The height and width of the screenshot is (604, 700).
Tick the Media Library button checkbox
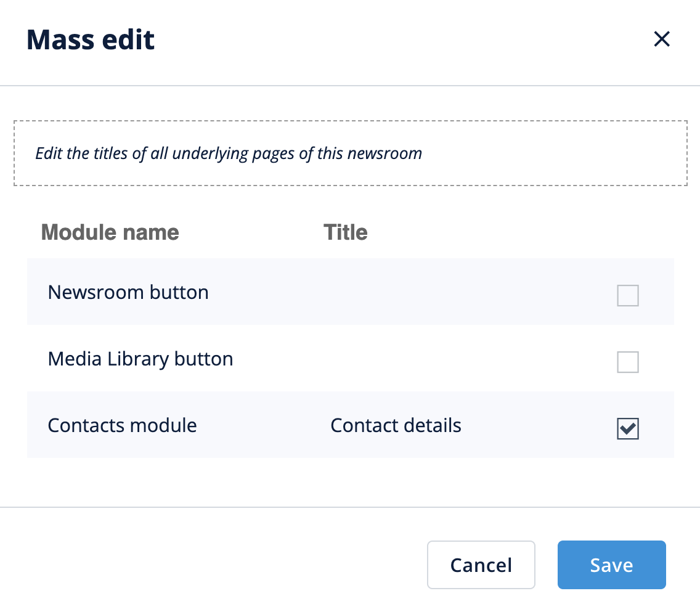click(x=628, y=363)
